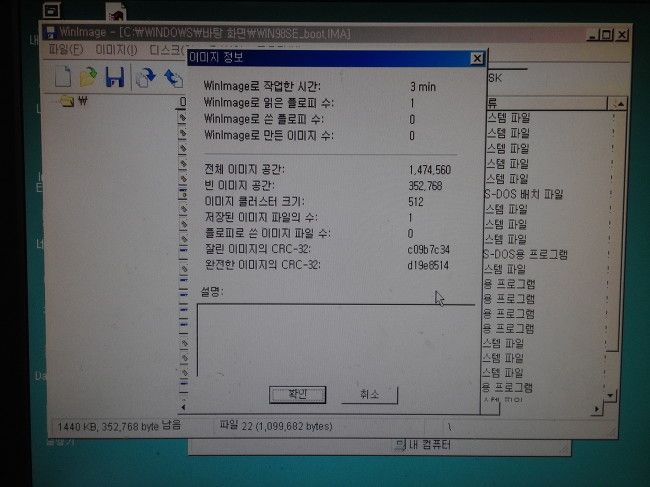The height and width of the screenshot is (487, 650).
Task: Click the 3 min working time value
Action: (423, 87)
